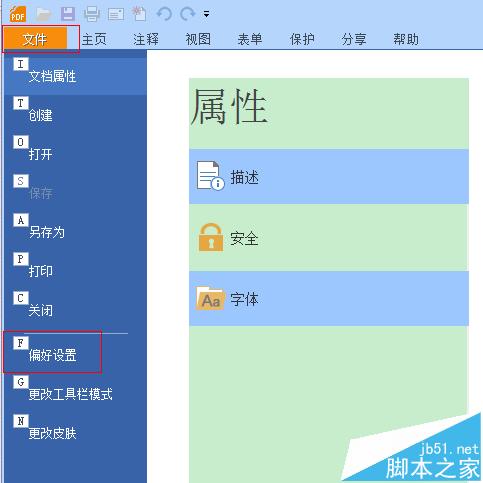Click the open folder icon in quick toolbar
The height and width of the screenshot is (483, 483).
click(43, 14)
